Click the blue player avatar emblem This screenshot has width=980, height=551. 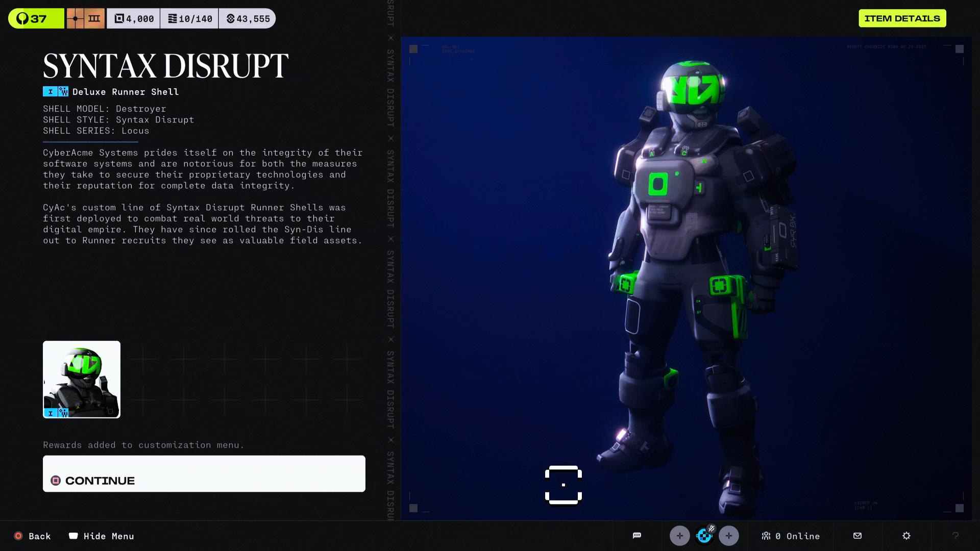(x=704, y=536)
